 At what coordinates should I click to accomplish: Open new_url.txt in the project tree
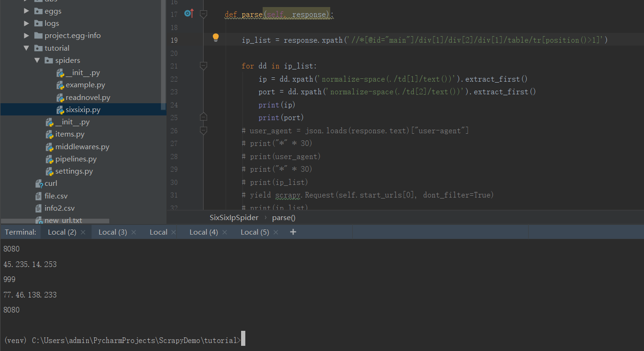[x=63, y=221]
